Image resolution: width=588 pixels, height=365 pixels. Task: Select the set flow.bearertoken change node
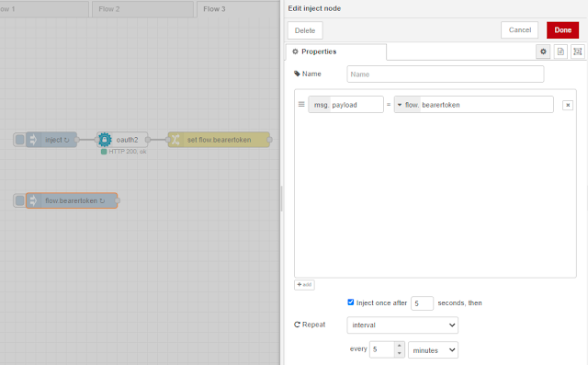[219, 140]
